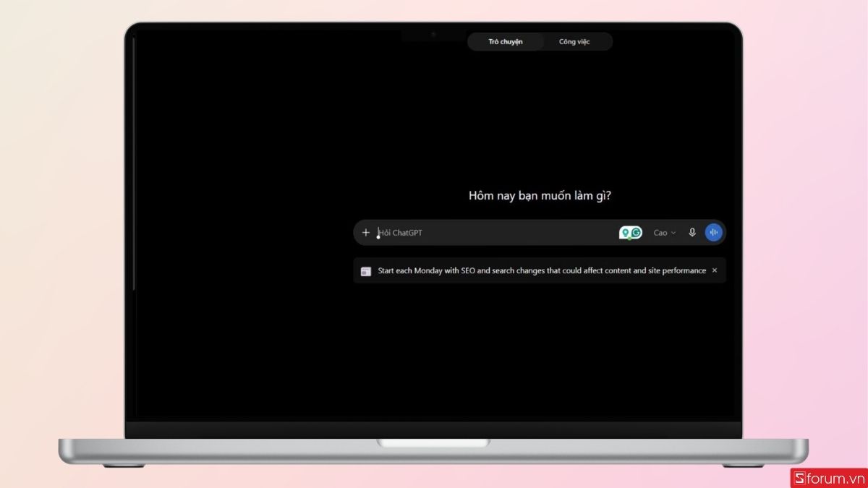The height and width of the screenshot is (488, 868).
Task: Click the Hôm nay bạn muốn làm gì heading
Action: pos(540,196)
